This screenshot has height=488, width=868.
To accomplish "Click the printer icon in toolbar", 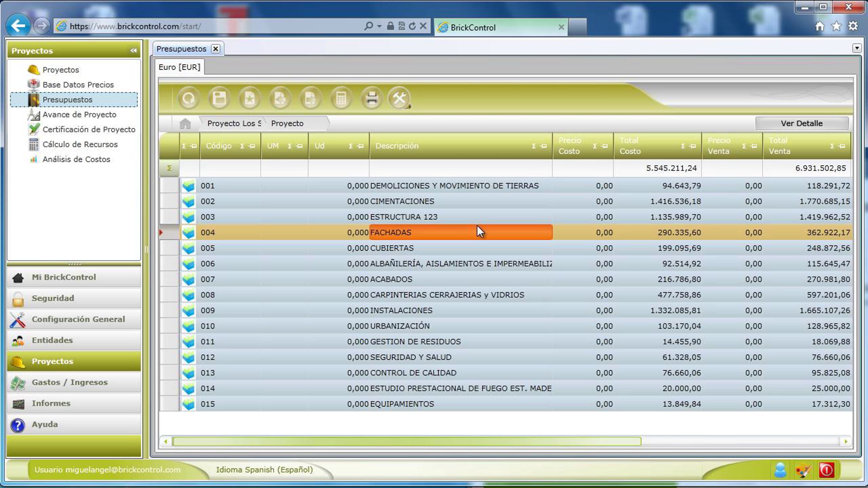I will click(371, 98).
